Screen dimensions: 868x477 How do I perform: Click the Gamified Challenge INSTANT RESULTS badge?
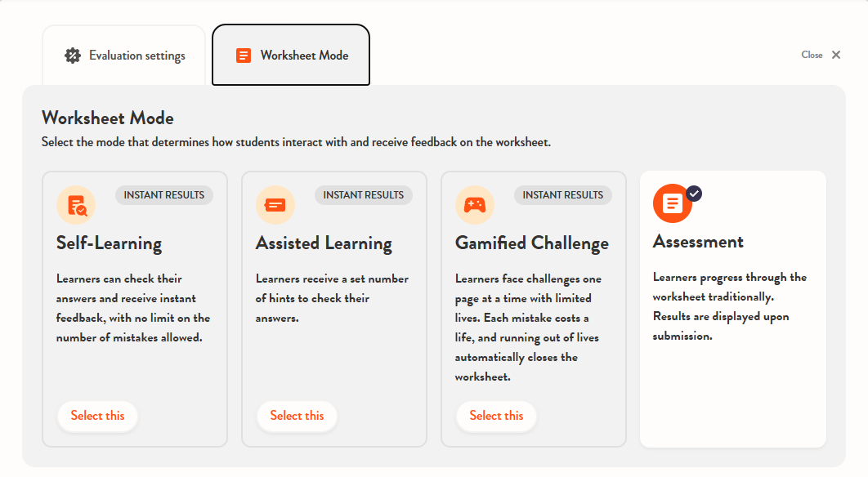[x=563, y=195]
